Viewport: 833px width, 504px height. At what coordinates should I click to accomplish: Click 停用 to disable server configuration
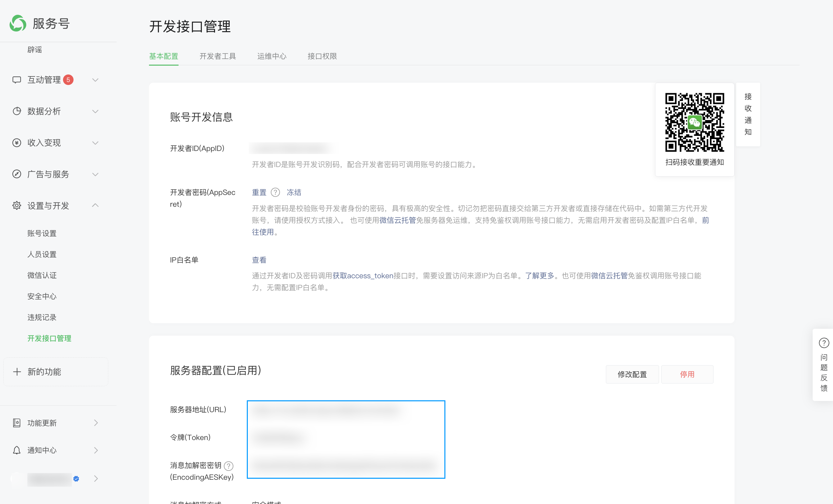pos(687,374)
